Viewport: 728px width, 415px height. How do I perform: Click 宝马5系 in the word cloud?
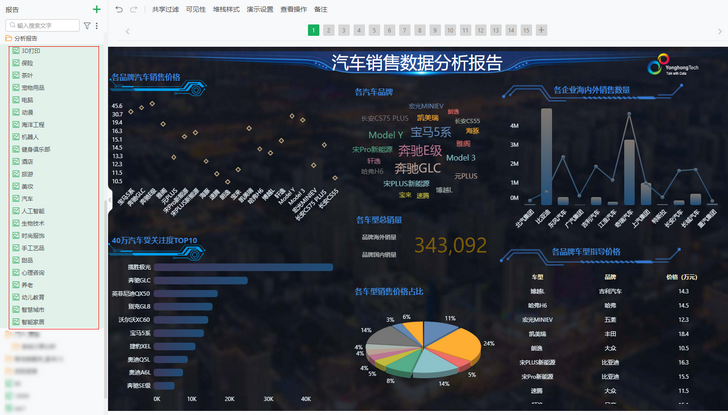tap(431, 132)
